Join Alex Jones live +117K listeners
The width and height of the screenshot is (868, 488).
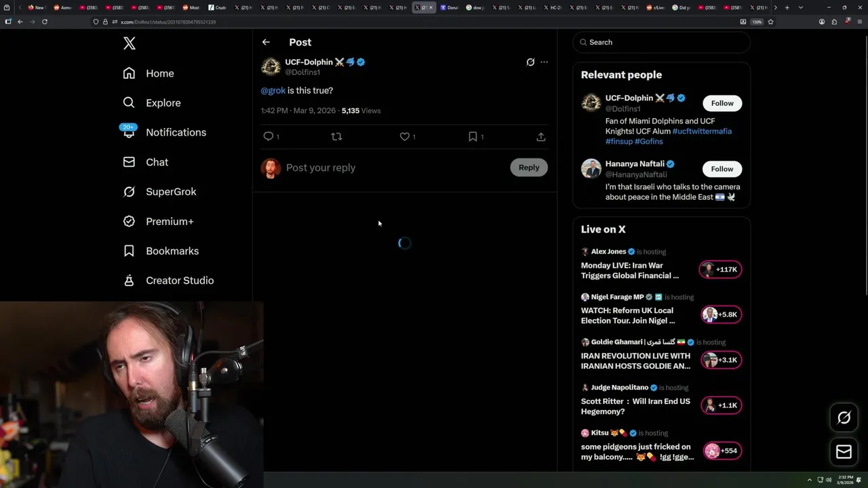[720, 269]
